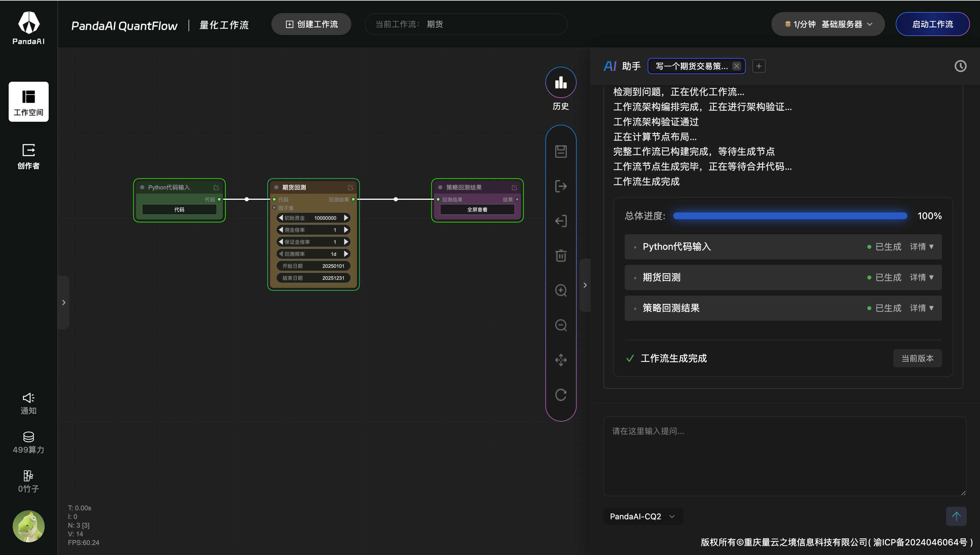Close the 写一个期货交易策... conversation tab
This screenshot has width=980, height=555.
tap(737, 66)
